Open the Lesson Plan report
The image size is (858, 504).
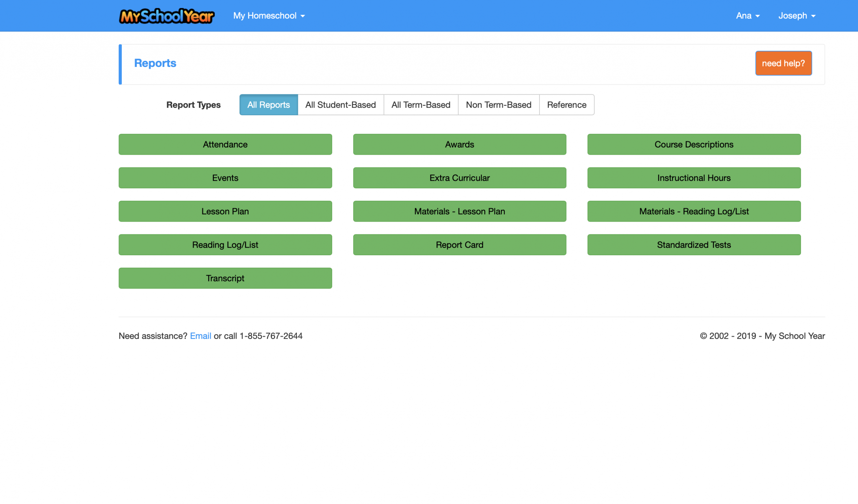pyautogui.click(x=225, y=211)
